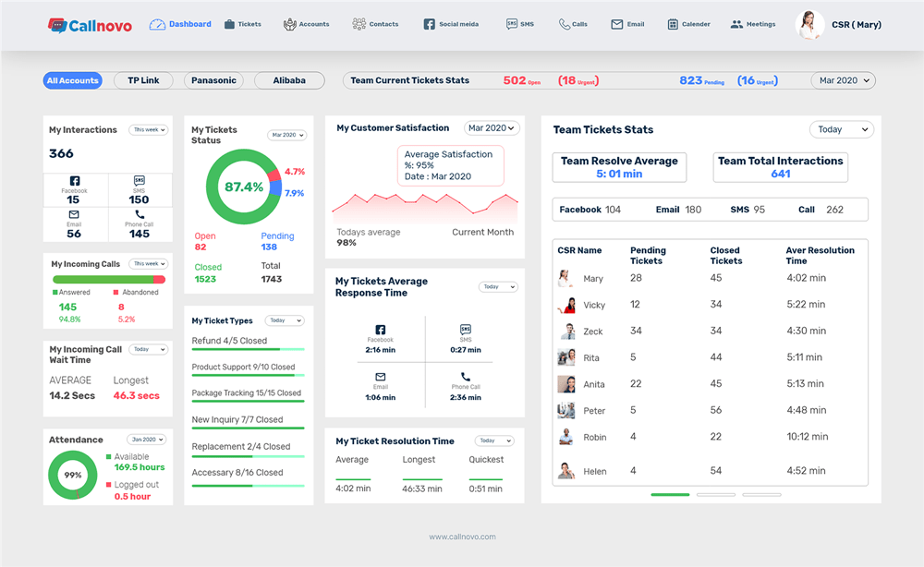The width and height of the screenshot is (924, 567).
Task: Open My Interactions This week dropdown
Action: [149, 129]
